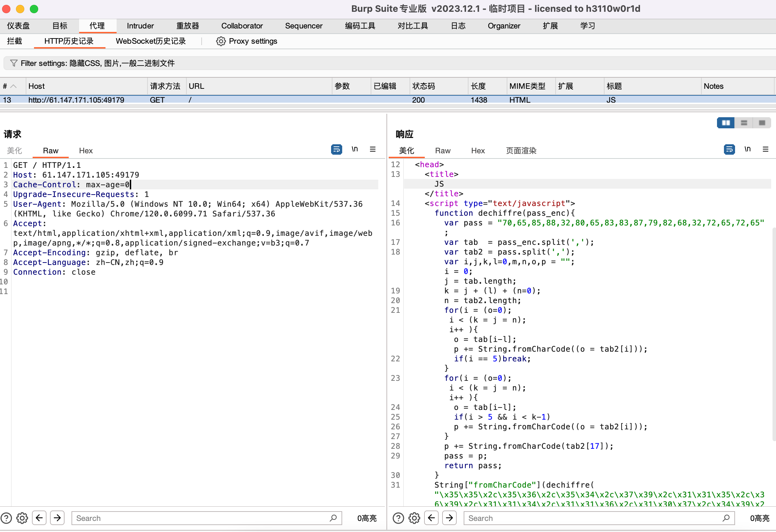
Task: Open the response editor settings gear icon
Action: pyautogui.click(x=414, y=518)
